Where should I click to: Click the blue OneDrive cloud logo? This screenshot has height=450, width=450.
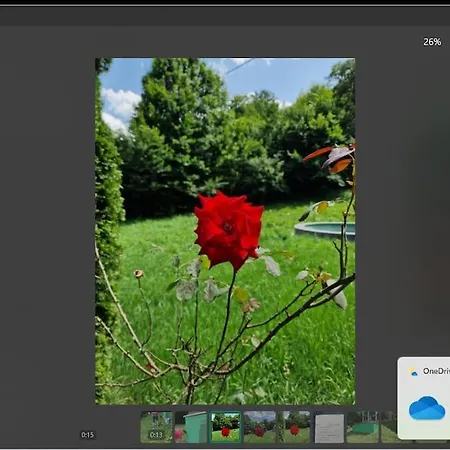click(427, 408)
